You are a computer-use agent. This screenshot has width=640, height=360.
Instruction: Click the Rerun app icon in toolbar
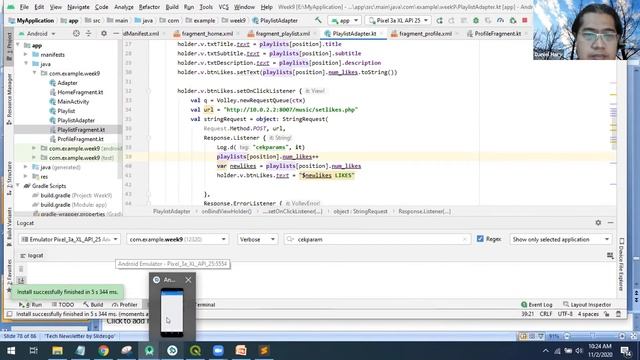point(439,20)
